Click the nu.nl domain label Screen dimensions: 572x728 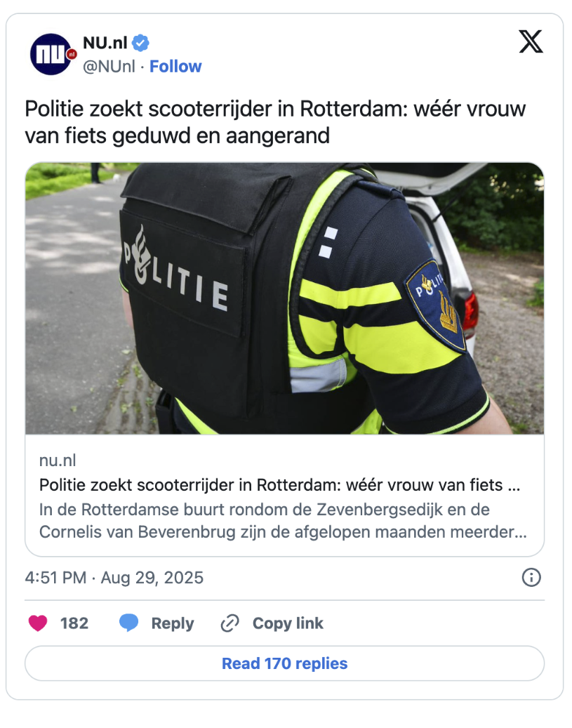pyautogui.click(x=58, y=461)
